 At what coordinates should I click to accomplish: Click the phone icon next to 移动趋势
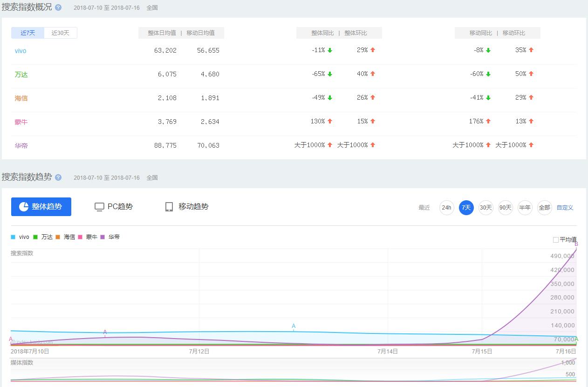tap(169, 206)
